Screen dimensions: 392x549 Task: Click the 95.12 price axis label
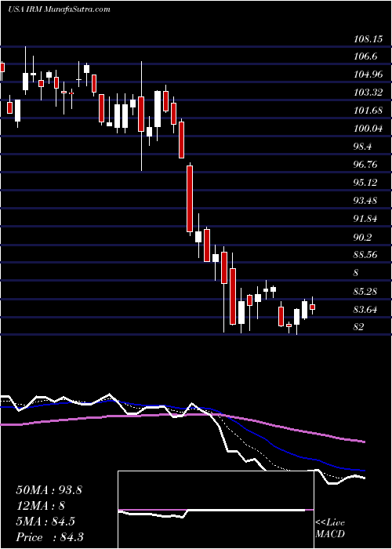pos(365,183)
